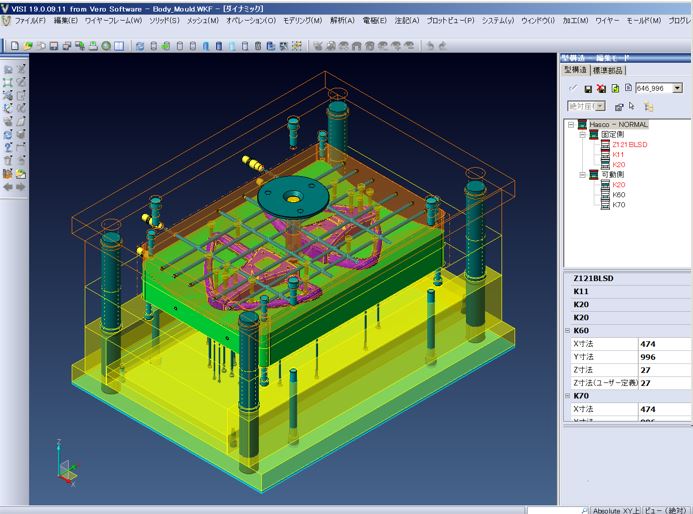Click the arrow pointer icon in mould panel
The width and height of the screenshot is (693, 514).
click(x=633, y=105)
